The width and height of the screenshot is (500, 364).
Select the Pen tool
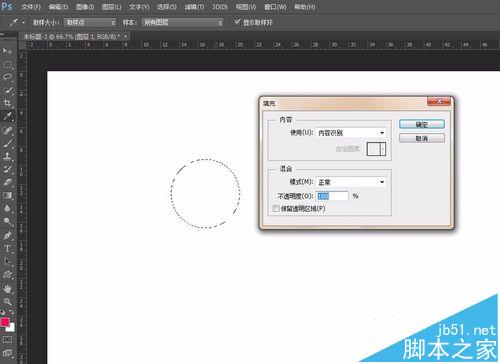7,235
